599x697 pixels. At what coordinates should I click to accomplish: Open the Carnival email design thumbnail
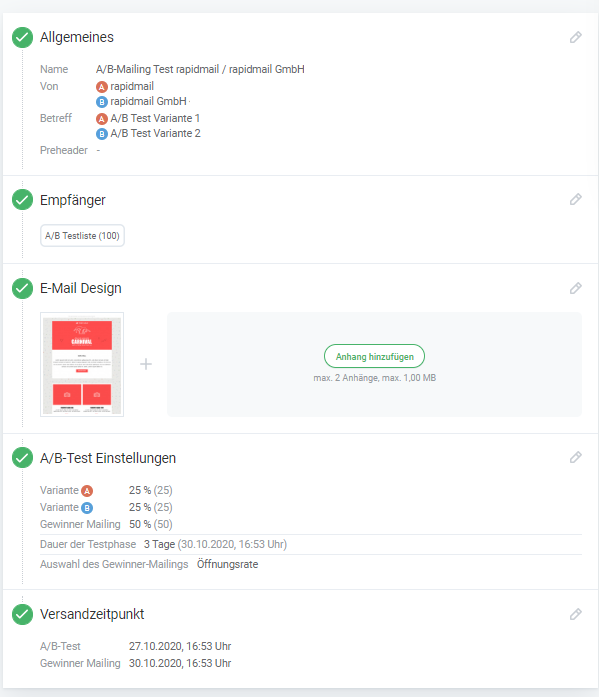click(x=82, y=365)
